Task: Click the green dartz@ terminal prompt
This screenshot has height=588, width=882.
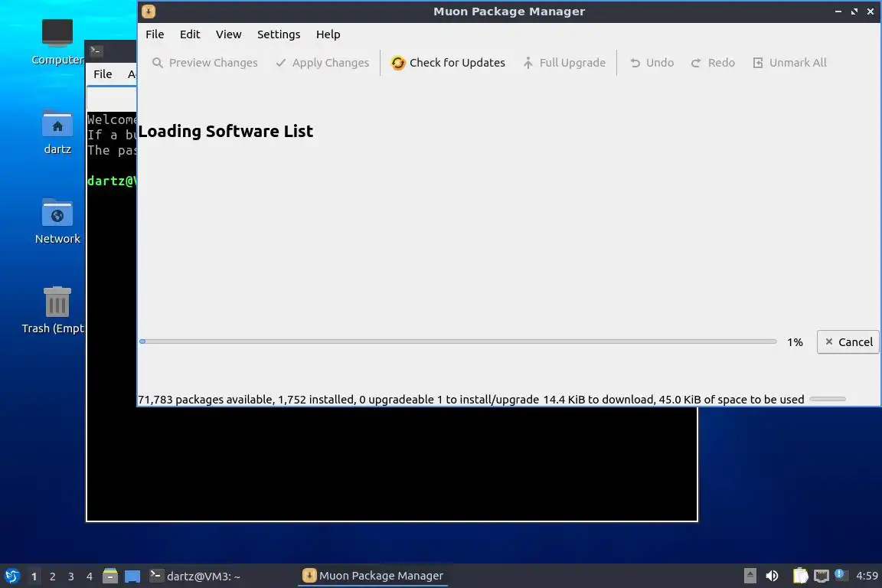Action: click(x=112, y=181)
